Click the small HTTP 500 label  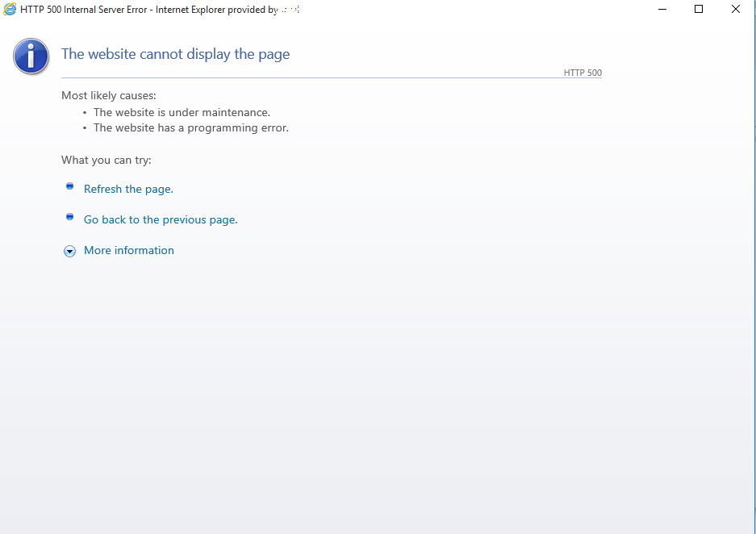[583, 73]
